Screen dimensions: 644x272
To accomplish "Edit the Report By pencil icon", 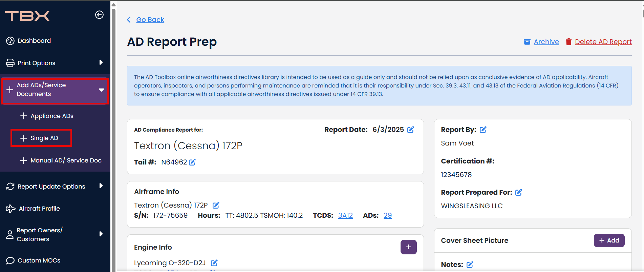I will pyautogui.click(x=483, y=130).
